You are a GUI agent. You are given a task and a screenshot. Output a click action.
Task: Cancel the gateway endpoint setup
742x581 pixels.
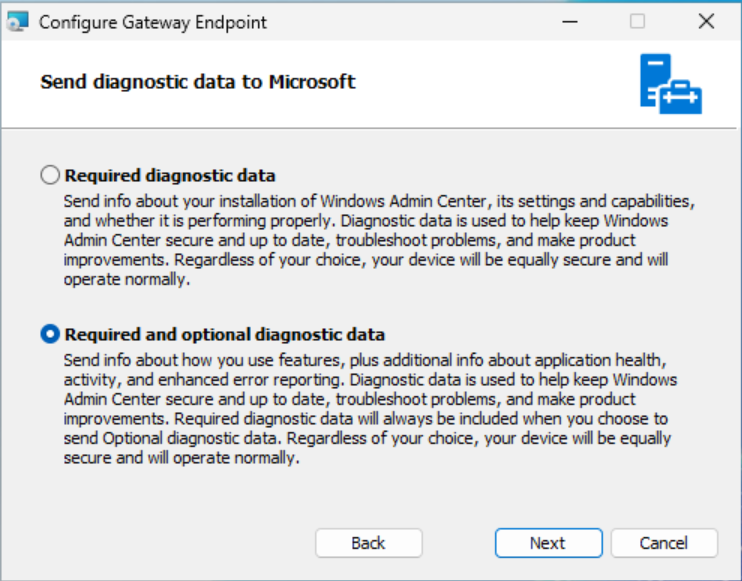click(x=664, y=543)
